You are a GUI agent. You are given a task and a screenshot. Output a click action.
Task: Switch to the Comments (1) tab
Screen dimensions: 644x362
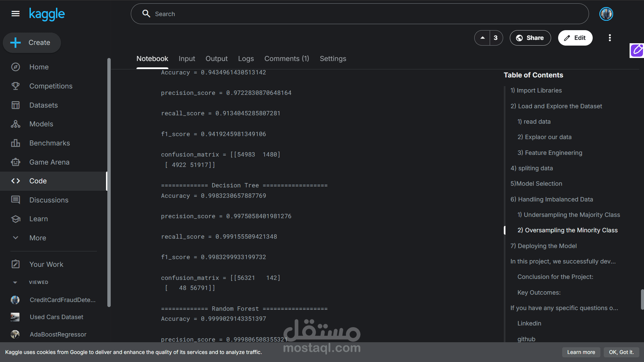pyautogui.click(x=286, y=59)
